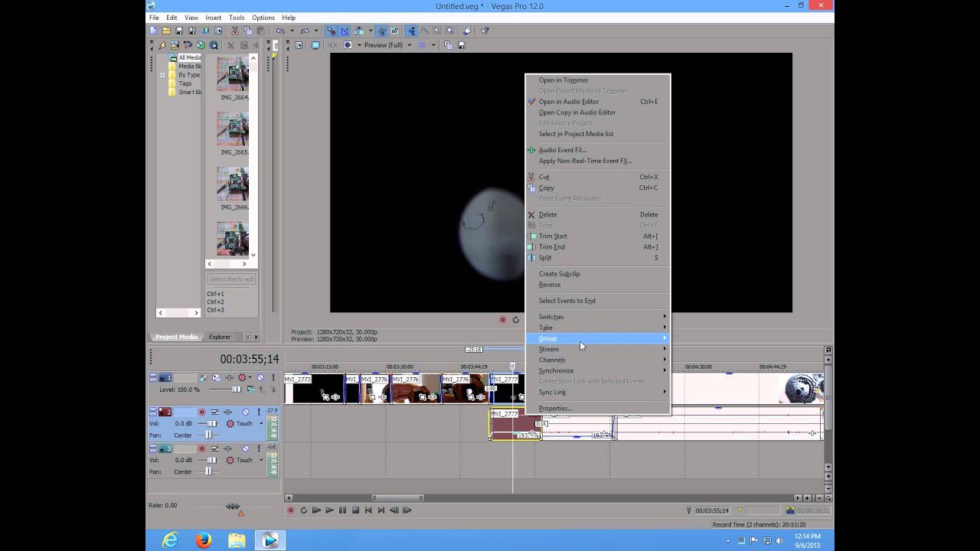Viewport: 980px width, 551px height.
Task: Select the Normal Edit tool
Action: coord(411,31)
